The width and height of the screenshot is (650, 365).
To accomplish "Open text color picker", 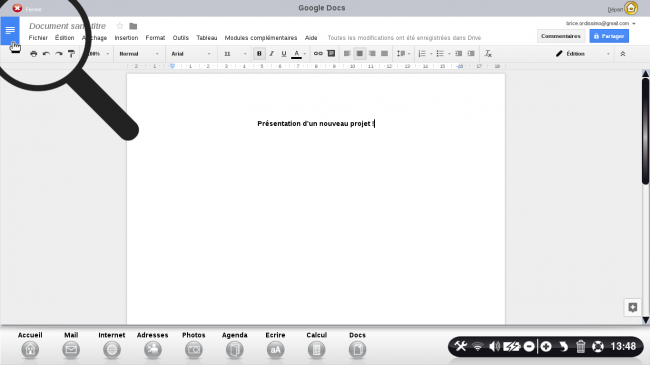I will click(x=298, y=54).
